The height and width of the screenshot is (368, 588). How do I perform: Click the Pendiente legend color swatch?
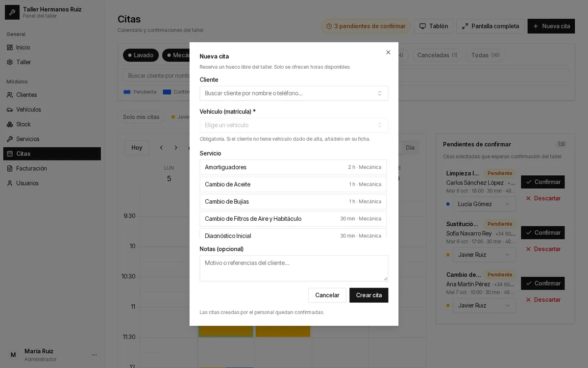(127, 92)
